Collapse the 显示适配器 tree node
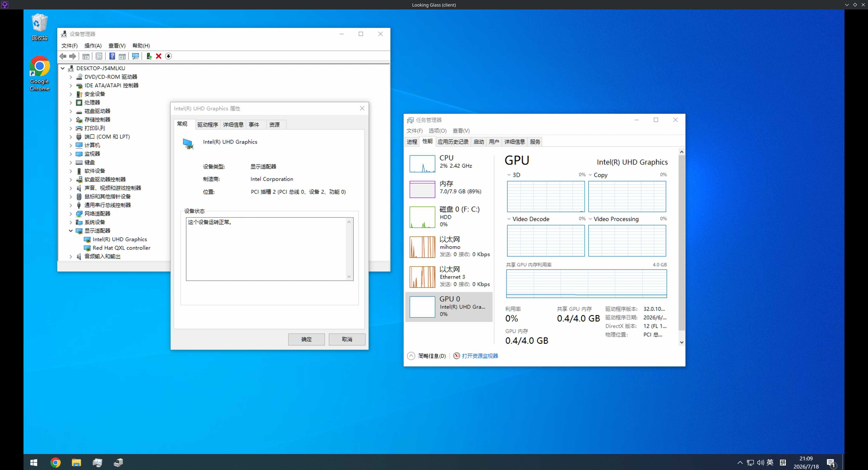 [x=71, y=231]
